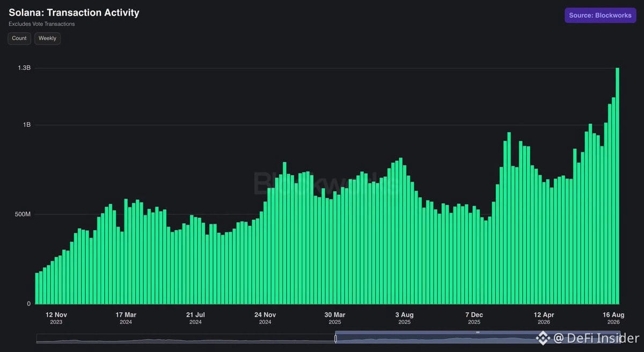Screen dimensions: 644x352
Task: Click the 16 Aug 2026 axis label
Action: (x=613, y=318)
